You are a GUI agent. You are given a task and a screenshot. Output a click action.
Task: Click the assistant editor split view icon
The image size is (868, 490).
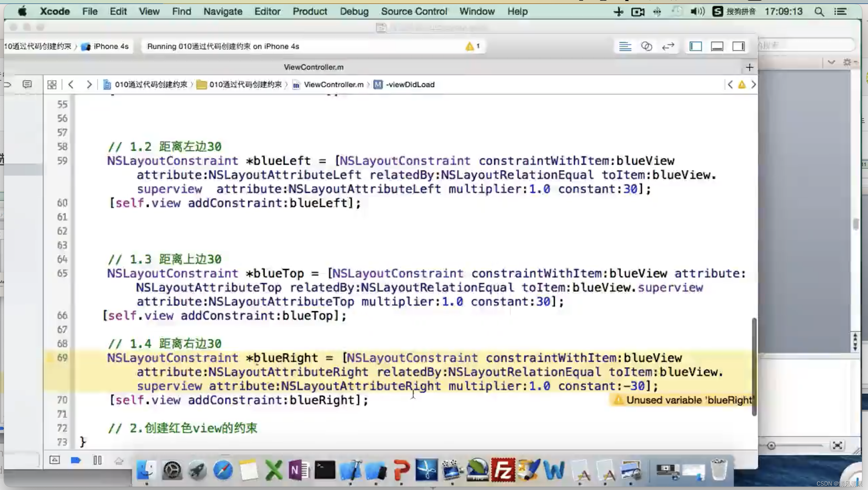[x=646, y=47]
